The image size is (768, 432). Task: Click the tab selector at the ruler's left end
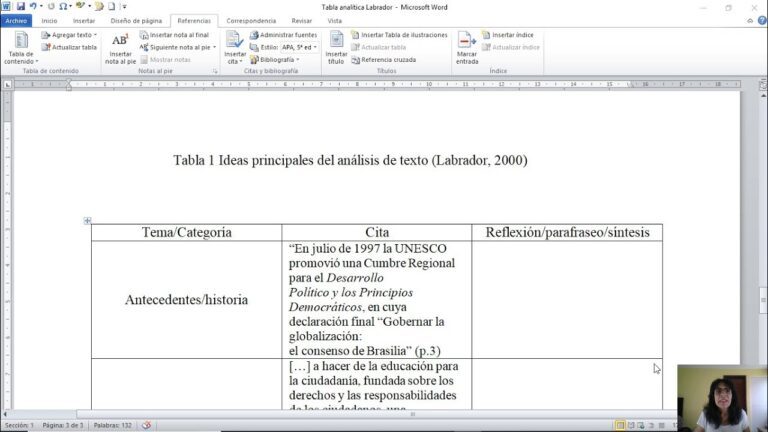(x=7, y=84)
